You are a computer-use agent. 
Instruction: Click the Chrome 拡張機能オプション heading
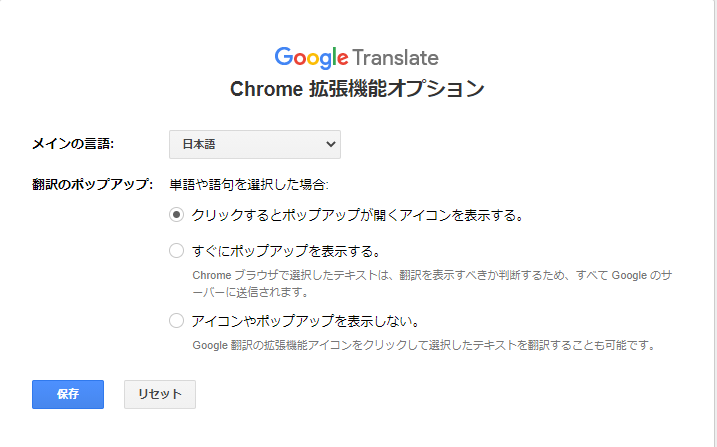pyautogui.click(x=357, y=89)
